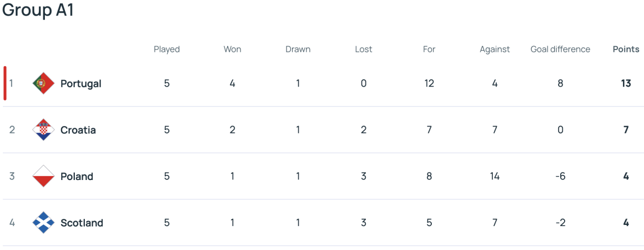Click the Points column header

click(x=626, y=49)
